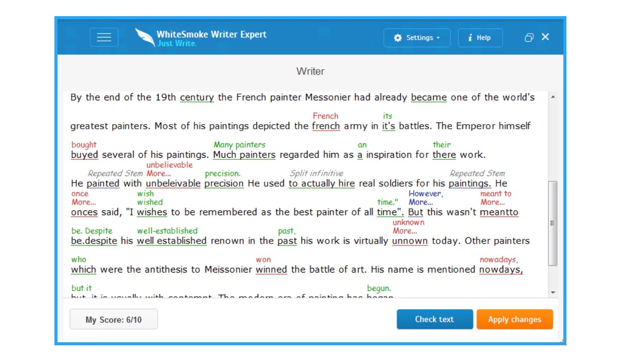Click the underlined word 'onces'
The width and height of the screenshot is (637, 364).
84,212
